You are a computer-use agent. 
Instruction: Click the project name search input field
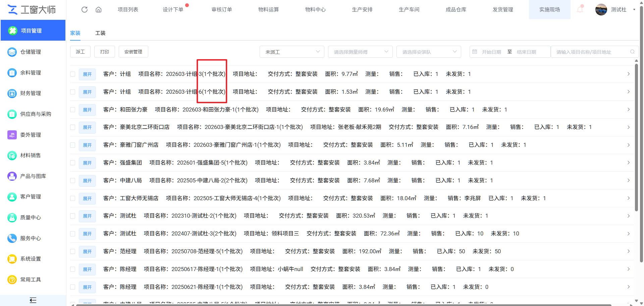pyautogui.click(x=590, y=51)
